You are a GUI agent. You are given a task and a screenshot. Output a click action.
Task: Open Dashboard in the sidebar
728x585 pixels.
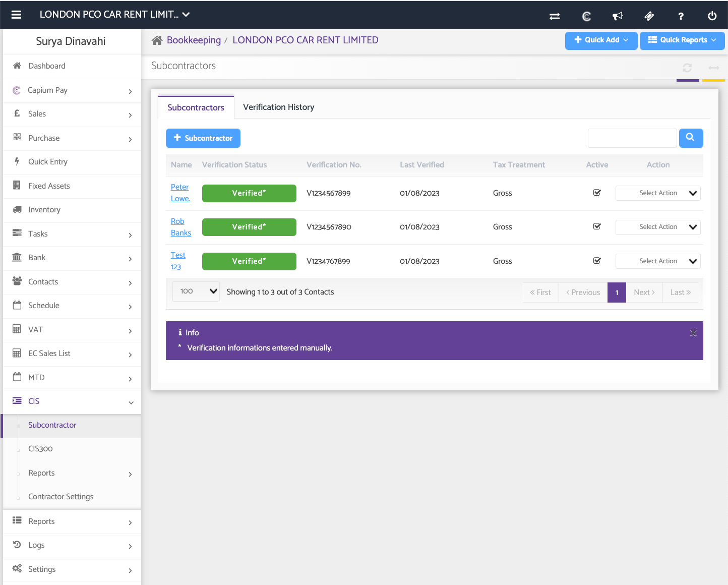tap(72, 66)
